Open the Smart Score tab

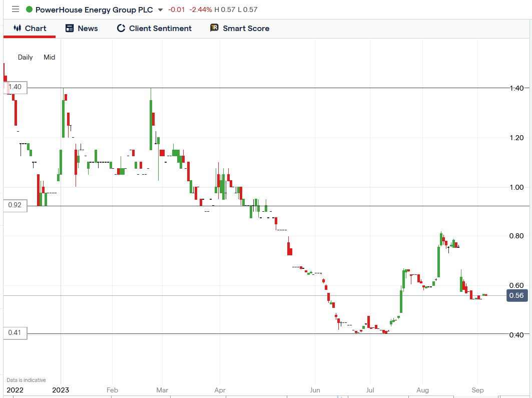[240, 29]
